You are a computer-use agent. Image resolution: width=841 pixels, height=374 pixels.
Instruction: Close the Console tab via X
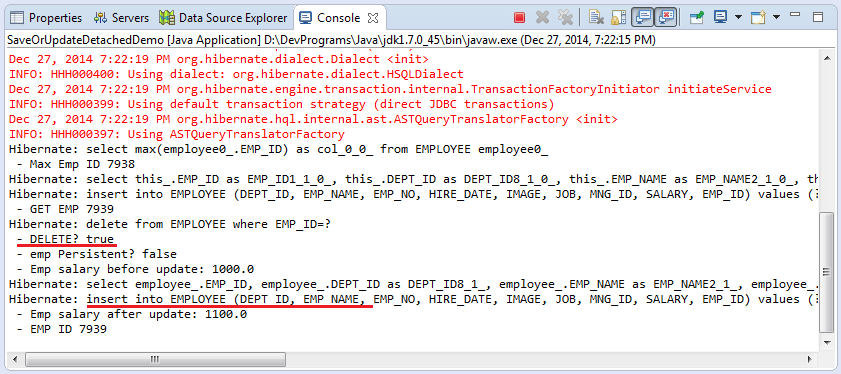[x=373, y=18]
